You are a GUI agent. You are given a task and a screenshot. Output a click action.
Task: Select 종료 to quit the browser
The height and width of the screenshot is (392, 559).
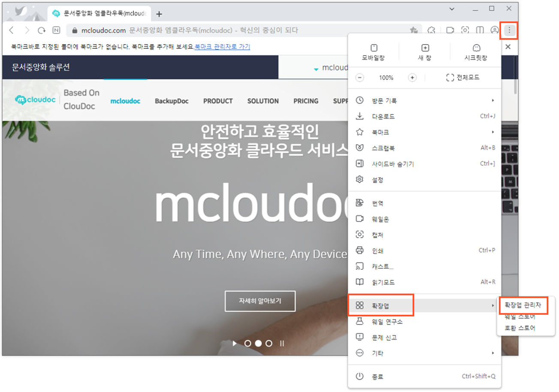pyautogui.click(x=424, y=377)
